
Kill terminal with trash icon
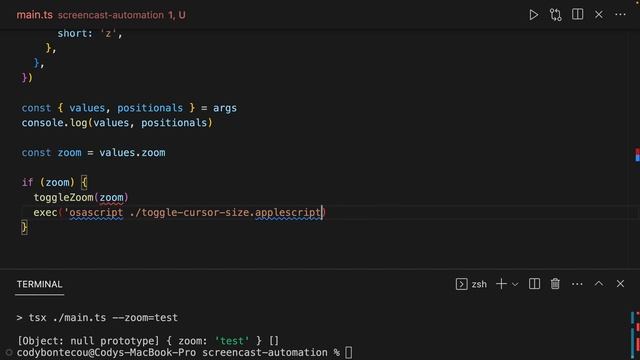(555, 284)
